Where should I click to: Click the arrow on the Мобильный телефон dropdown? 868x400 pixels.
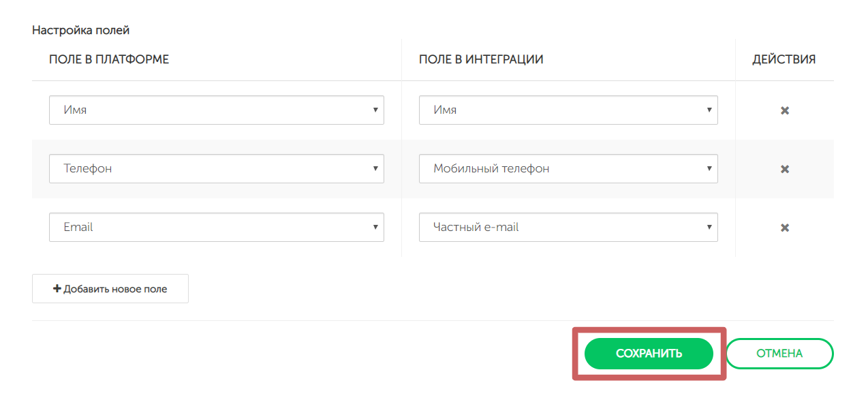[x=709, y=168]
